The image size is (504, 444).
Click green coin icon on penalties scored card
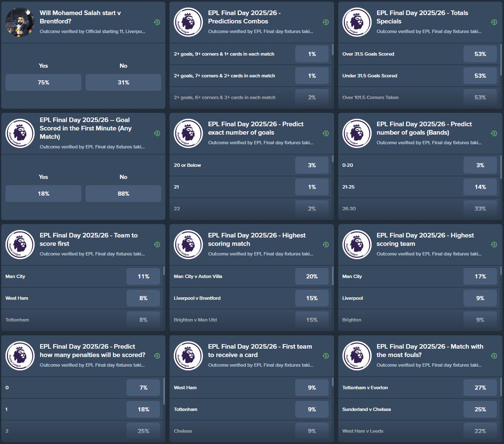(x=157, y=356)
